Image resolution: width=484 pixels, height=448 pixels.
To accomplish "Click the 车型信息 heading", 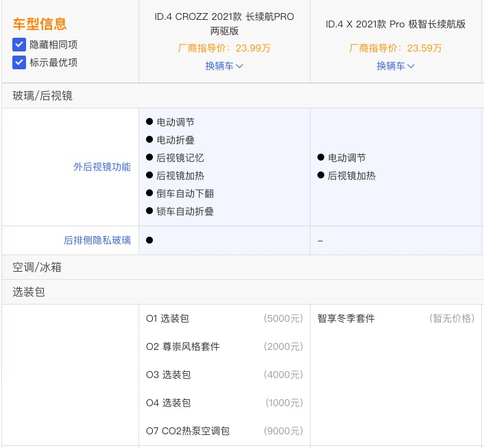I will click(x=40, y=24).
